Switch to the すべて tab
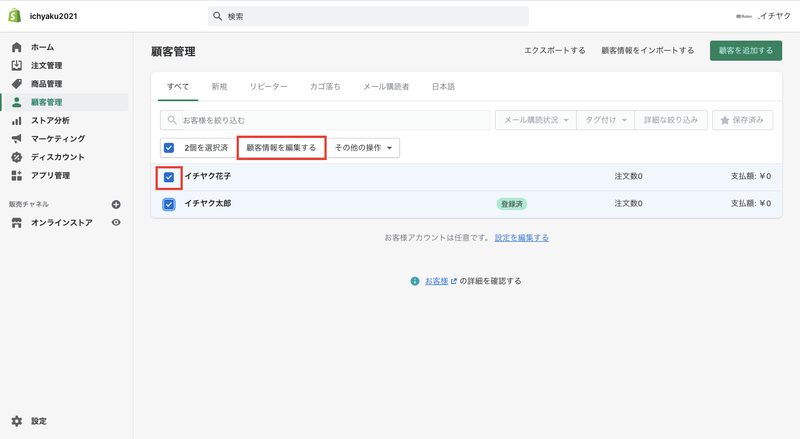Screen dimensions: 800x439 coord(178,87)
